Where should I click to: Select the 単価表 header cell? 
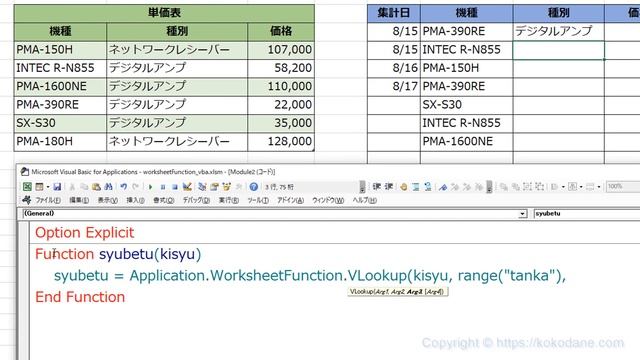164,13
